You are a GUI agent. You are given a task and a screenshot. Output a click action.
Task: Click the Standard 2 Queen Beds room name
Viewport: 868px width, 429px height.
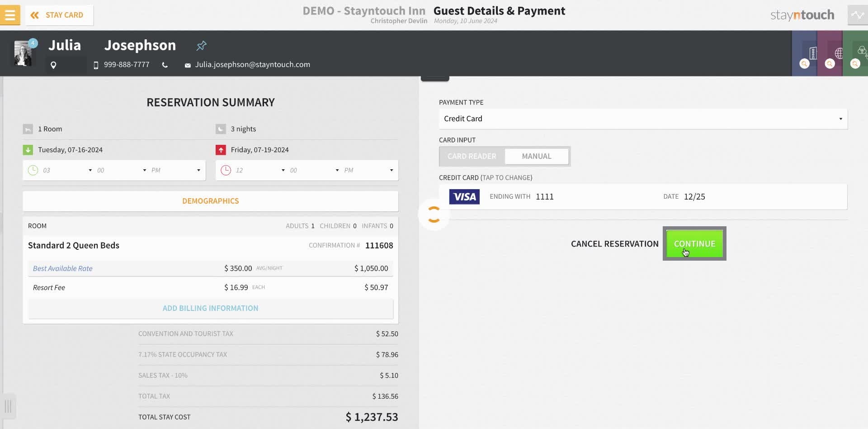point(74,245)
